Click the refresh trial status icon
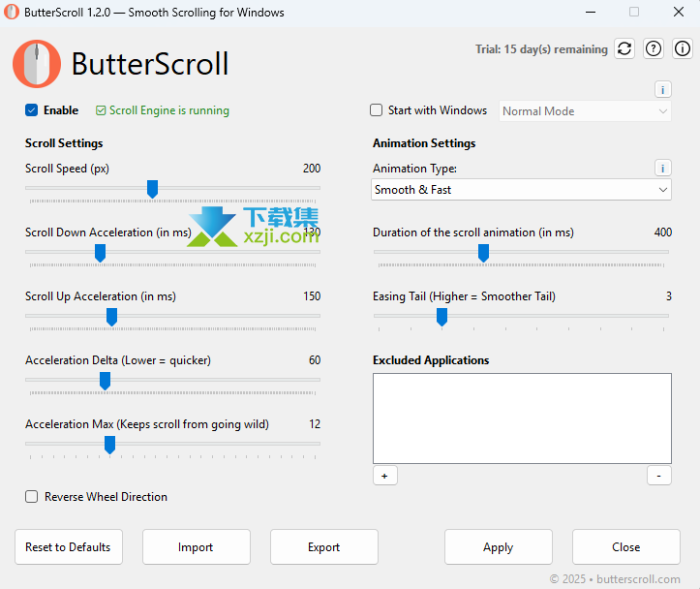700x589 pixels. 624,48
